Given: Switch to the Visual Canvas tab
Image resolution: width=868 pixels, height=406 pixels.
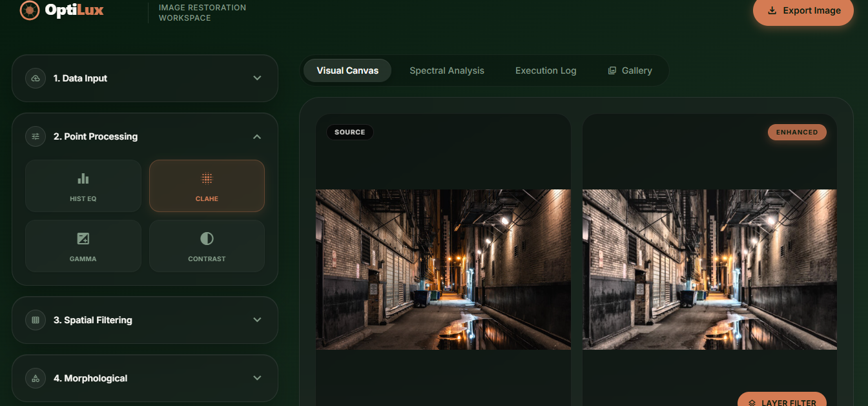Looking at the screenshot, I should pos(347,70).
